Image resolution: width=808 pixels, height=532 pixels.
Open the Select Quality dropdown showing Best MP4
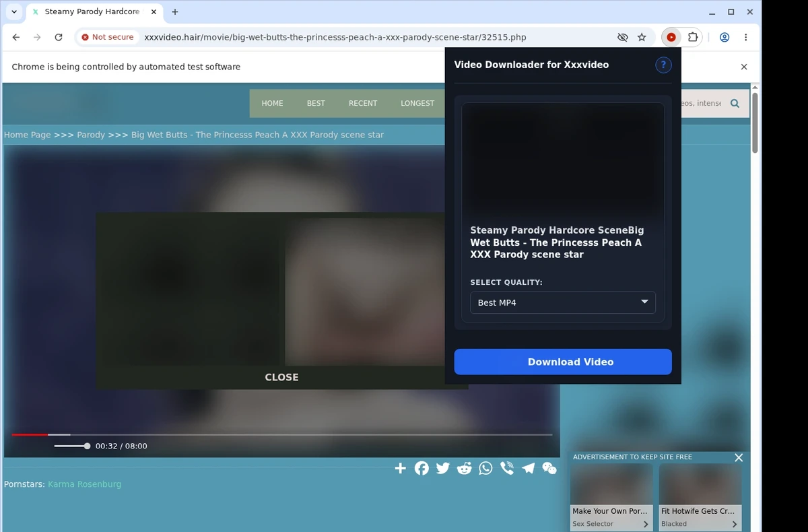(563, 302)
